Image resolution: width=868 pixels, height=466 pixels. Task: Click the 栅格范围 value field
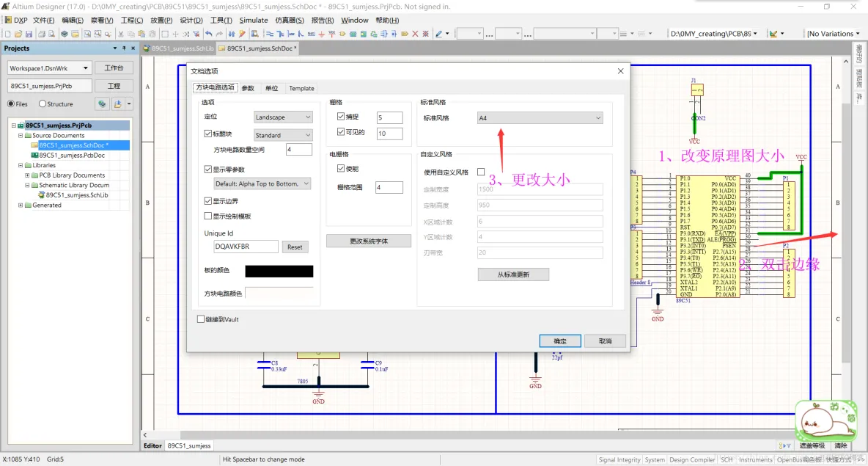[389, 187]
